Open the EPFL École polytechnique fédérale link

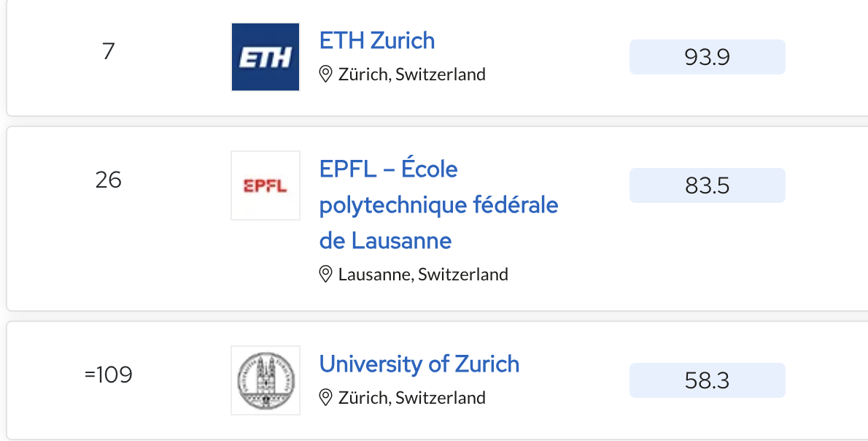438,205
